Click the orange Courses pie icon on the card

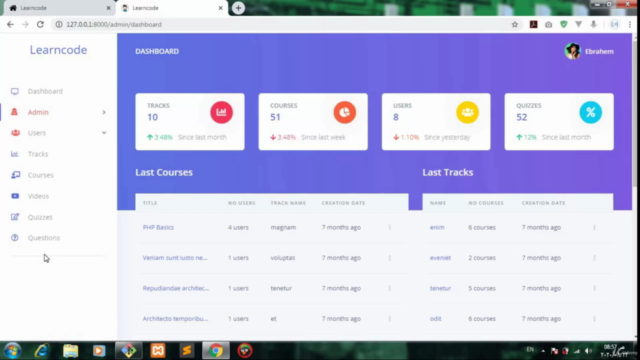point(344,112)
